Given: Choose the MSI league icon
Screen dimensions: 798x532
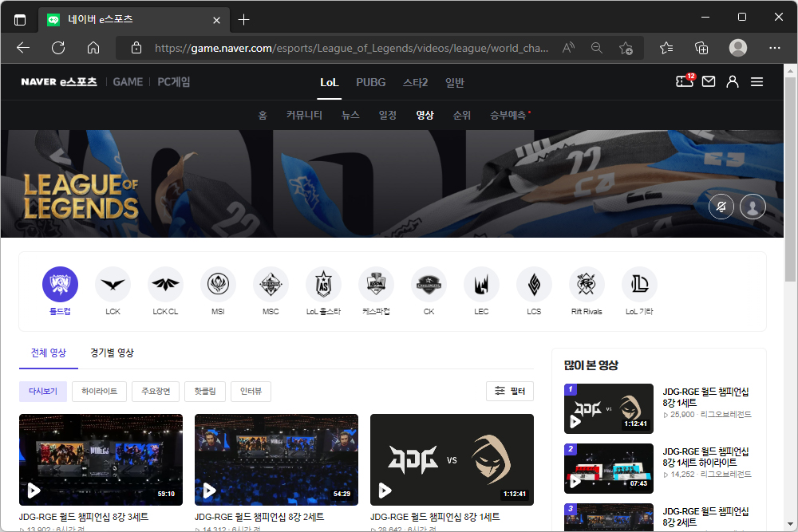Looking at the screenshot, I should tap(219, 284).
